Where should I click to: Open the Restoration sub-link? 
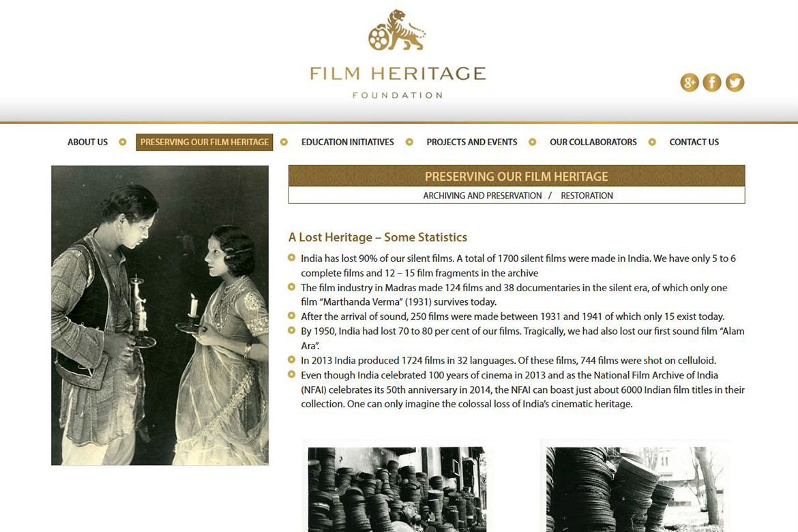(587, 196)
